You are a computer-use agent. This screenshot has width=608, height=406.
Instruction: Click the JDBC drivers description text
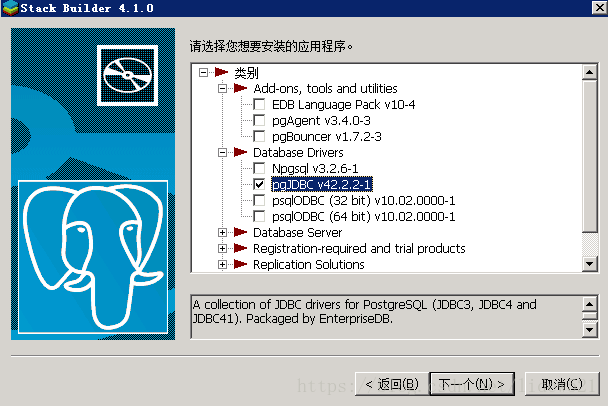364,311
